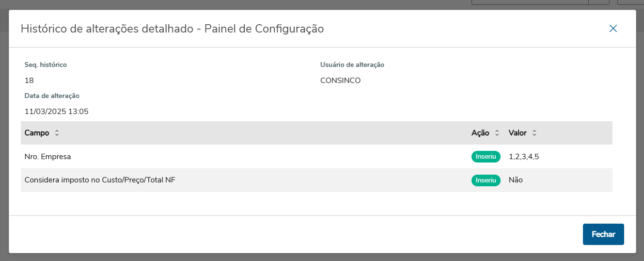Click the Não value cell
This screenshot has height=261, width=644.
click(x=516, y=180)
